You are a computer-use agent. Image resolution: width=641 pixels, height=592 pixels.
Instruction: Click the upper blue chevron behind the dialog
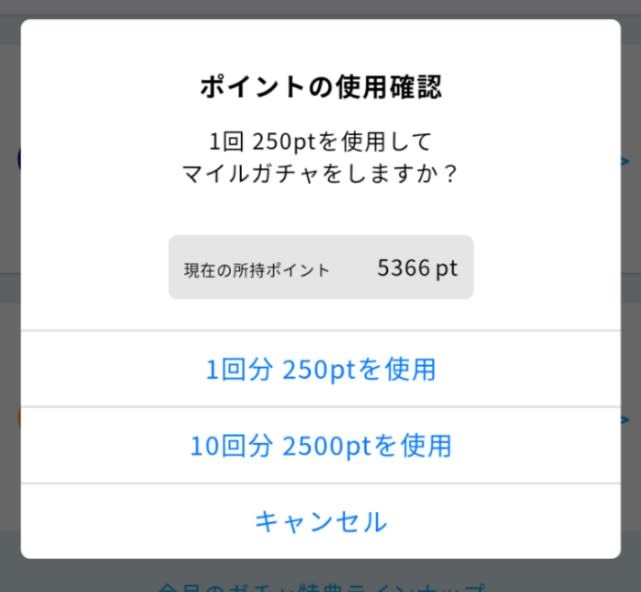(x=625, y=161)
